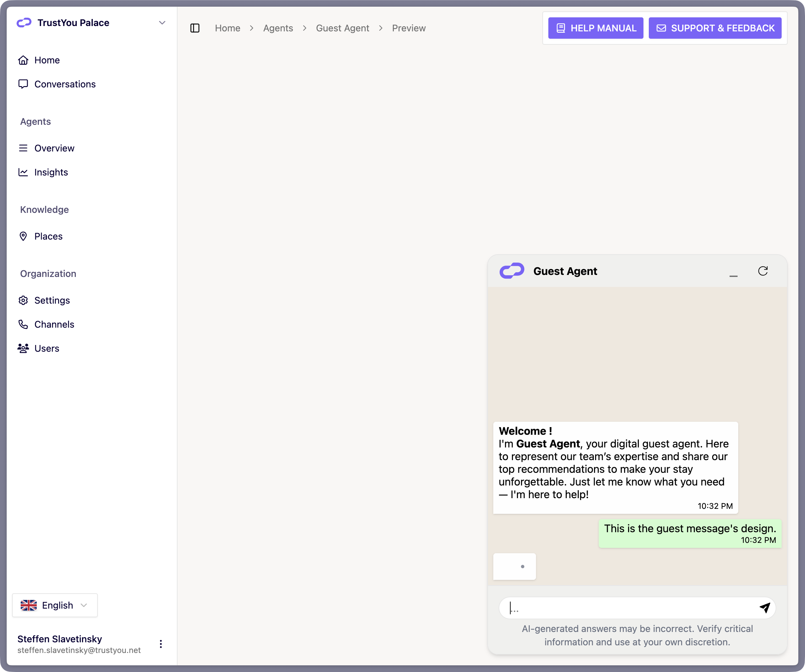Click the TrustYou logo in sidebar header
This screenshot has height=672, width=805.
(x=24, y=23)
